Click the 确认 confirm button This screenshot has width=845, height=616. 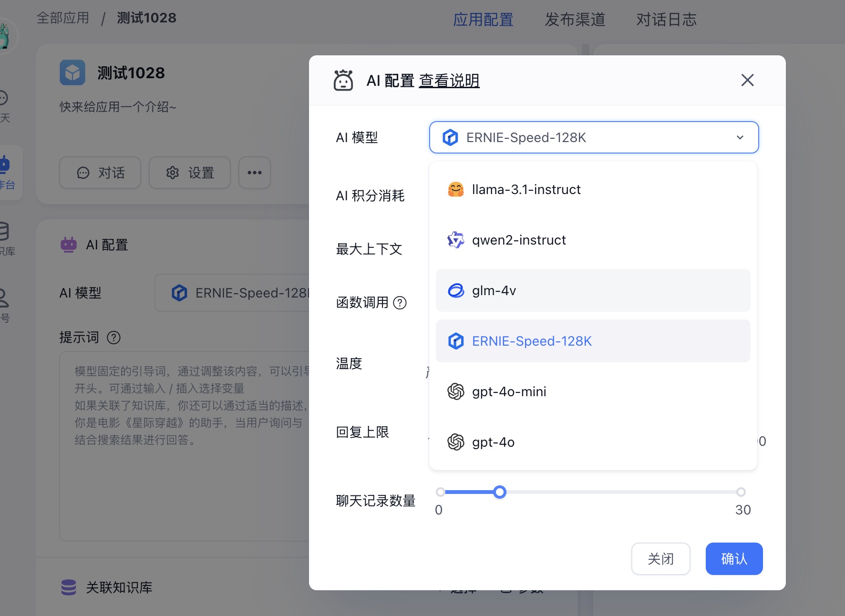click(734, 559)
